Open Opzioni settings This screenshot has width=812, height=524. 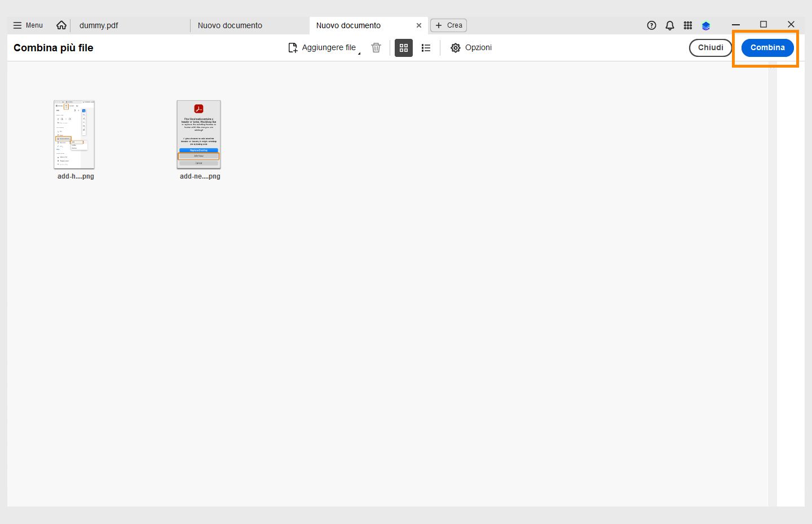[471, 48]
